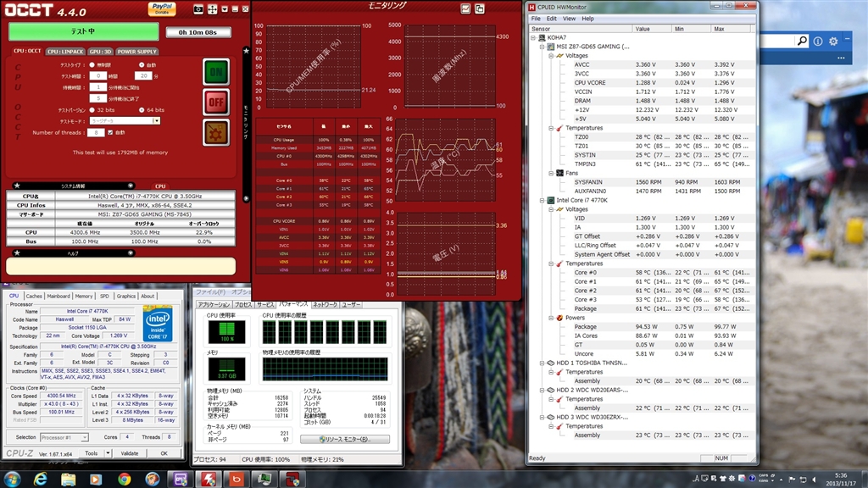Viewport: 868px width, 488px height.
Task: Click the idle period start field showing 1
Action: point(98,87)
